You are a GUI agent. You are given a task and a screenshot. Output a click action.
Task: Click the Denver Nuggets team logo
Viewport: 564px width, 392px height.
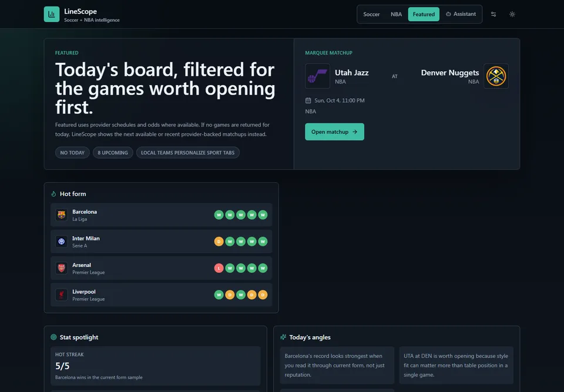(496, 76)
